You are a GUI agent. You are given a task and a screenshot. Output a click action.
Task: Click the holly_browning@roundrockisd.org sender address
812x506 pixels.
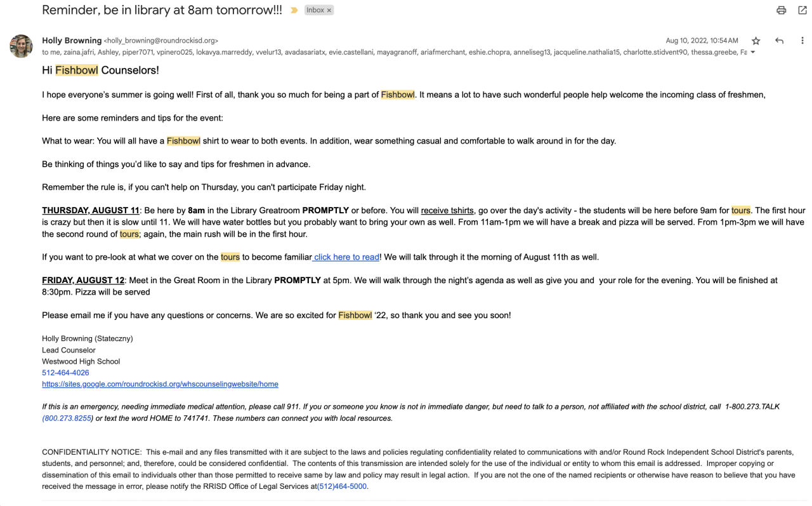click(x=161, y=41)
